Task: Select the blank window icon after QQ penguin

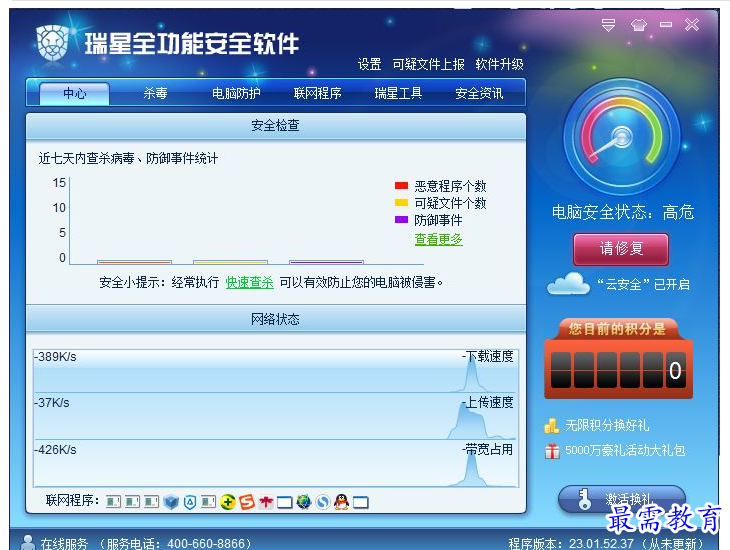Action: click(361, 502)
